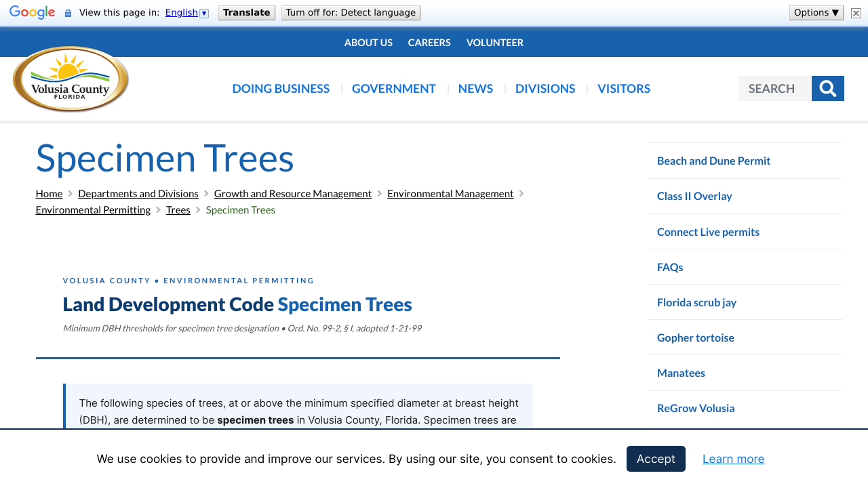Click the Volusia County Florida logo
The image size is (868, 488).
(x=71, y=79)
